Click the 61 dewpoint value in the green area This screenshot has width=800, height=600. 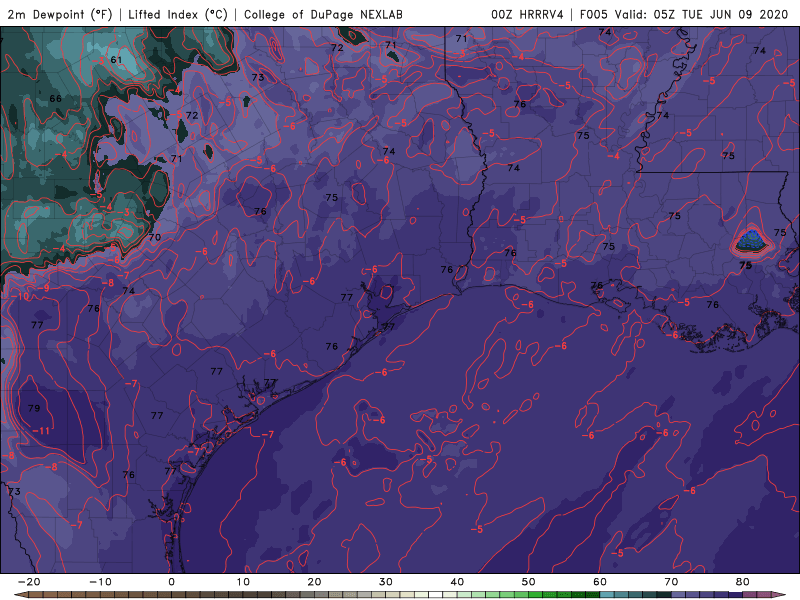click(116, 60)
